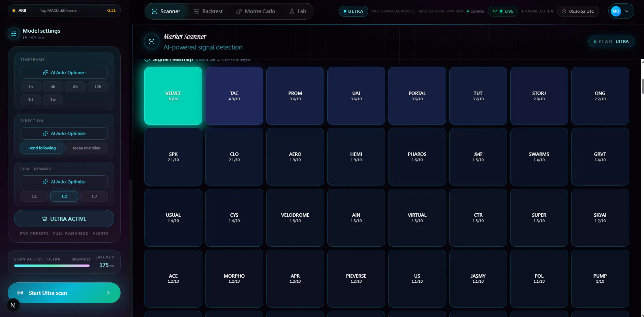Viewport: 644px width, 317px height.
Task: Start the Ultra scan
Action: 64,293
